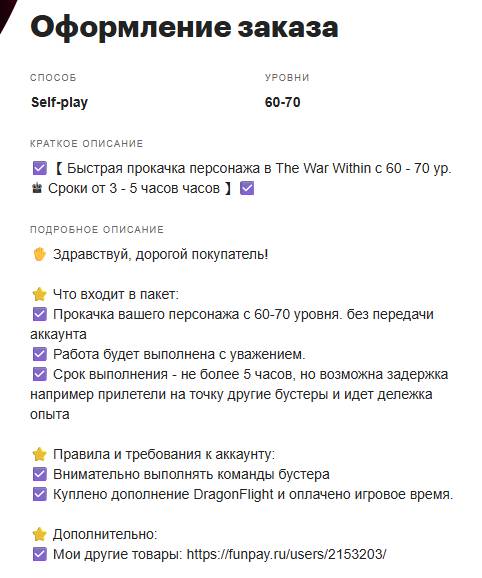The image size is (482, 578).
Task: Click the '60-70' levels value
Action: (282, 102)
